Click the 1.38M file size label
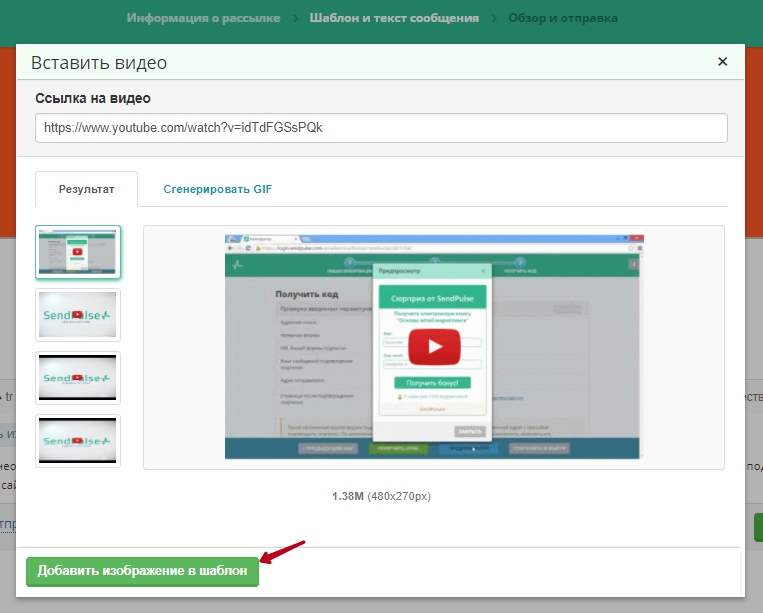This screenshot has height=613, width=763. [x=348, y=495]
